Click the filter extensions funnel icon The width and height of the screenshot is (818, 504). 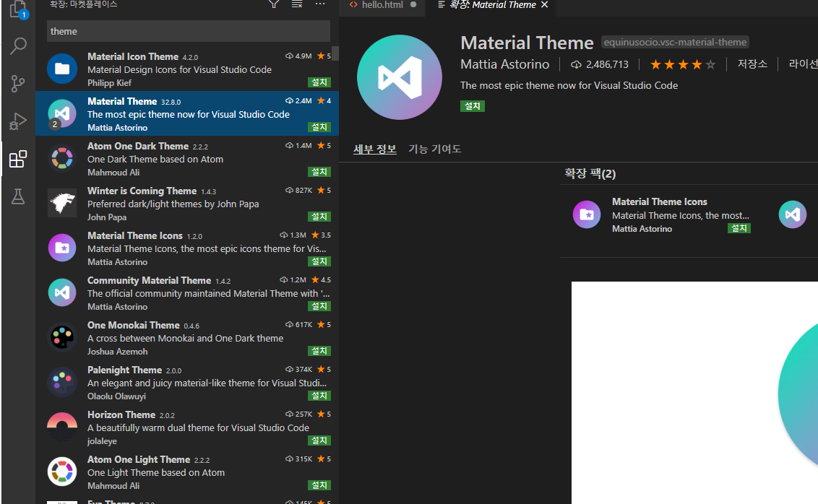point(273,4)
